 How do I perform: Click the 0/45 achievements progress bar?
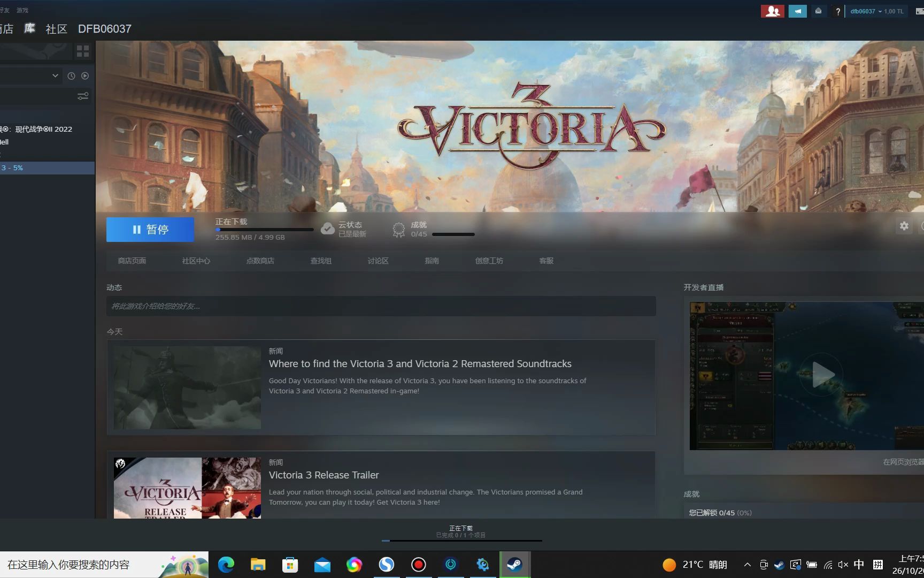[453, 234]
